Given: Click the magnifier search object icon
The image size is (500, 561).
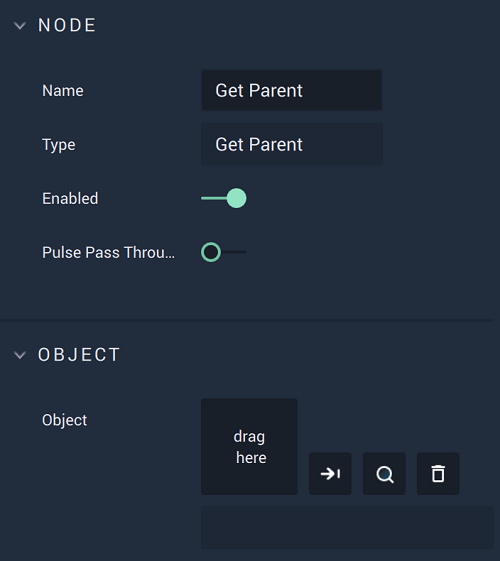Looking at the screenshot, I should point(384,473).
